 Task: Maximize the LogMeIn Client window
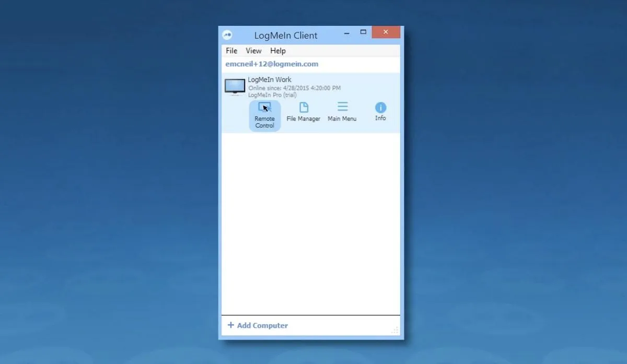tap(363, 32)
